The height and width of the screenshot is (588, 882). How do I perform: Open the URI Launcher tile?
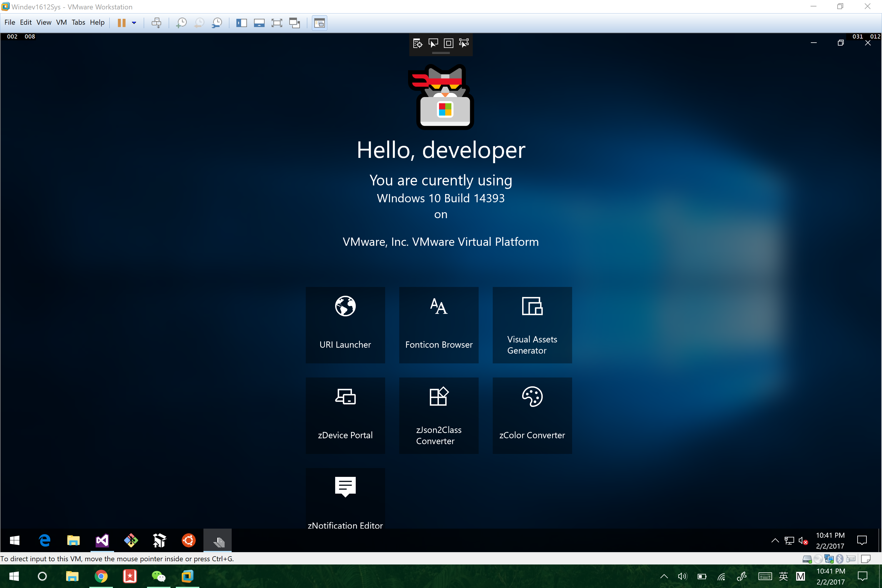coord(345,325)
